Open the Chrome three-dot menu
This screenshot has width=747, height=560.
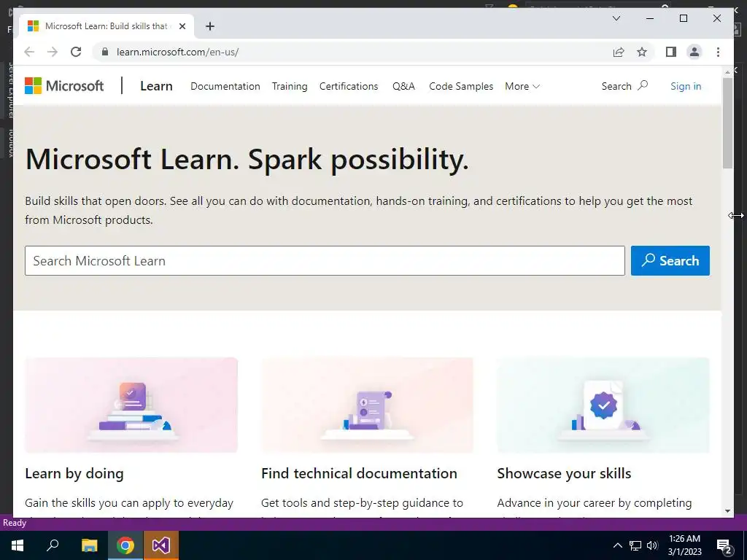tap(718, 52)
